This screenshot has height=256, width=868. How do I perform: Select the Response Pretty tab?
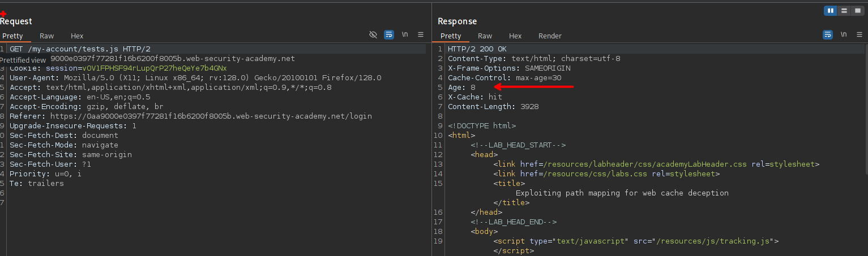click(x=451, y=36)
